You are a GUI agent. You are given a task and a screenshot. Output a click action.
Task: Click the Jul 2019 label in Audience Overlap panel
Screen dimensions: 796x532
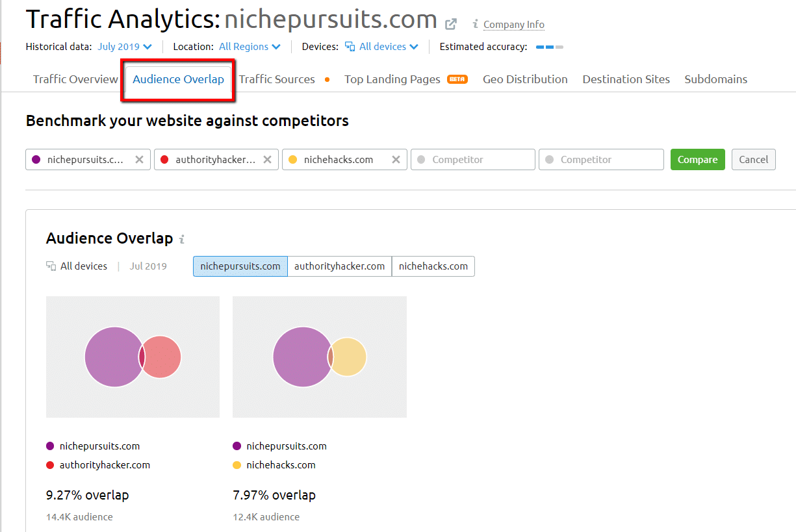click(x=148, y=266)
